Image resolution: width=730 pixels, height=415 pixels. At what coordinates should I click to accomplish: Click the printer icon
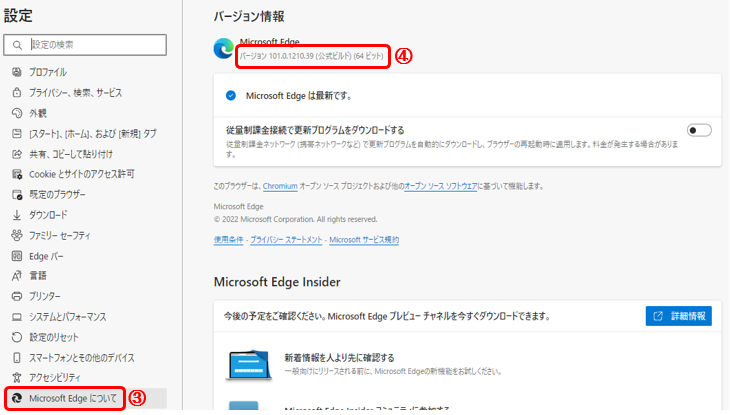click(17, 296)
